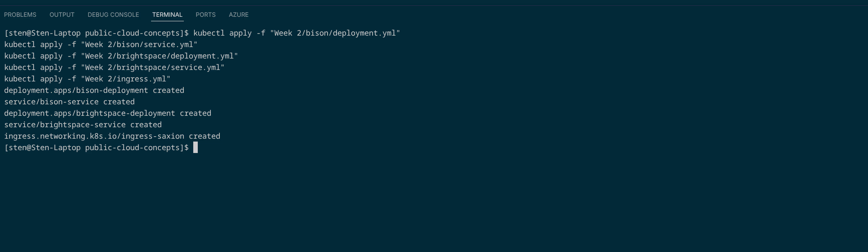Click the "service/bison-service created" message

pyautogui.click(x=69, y=102)
